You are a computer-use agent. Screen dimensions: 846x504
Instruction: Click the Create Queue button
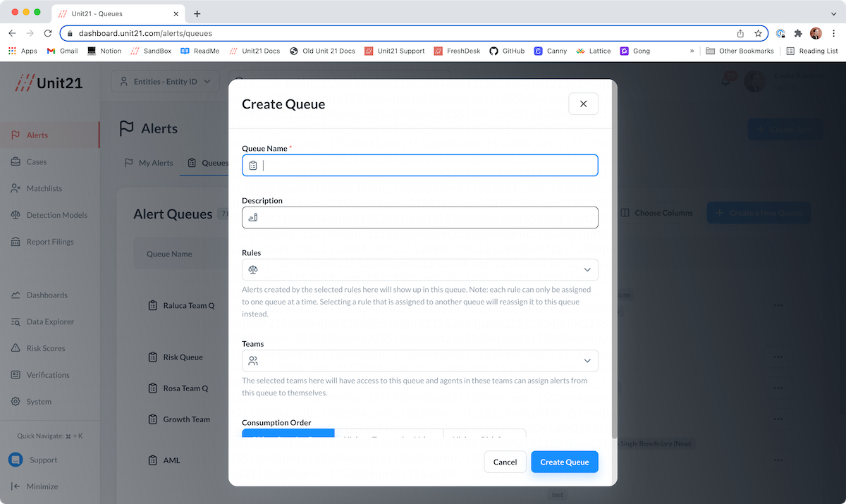click(x=565, y=462)
